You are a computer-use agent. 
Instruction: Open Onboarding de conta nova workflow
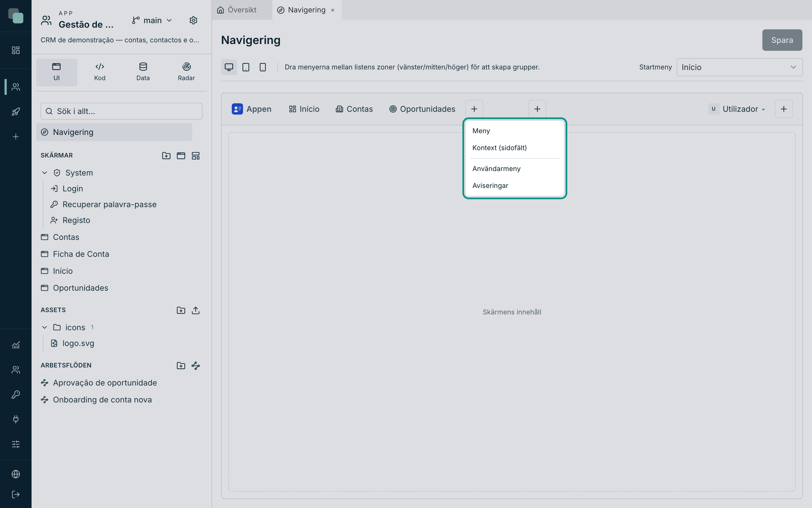click(97, 399)
